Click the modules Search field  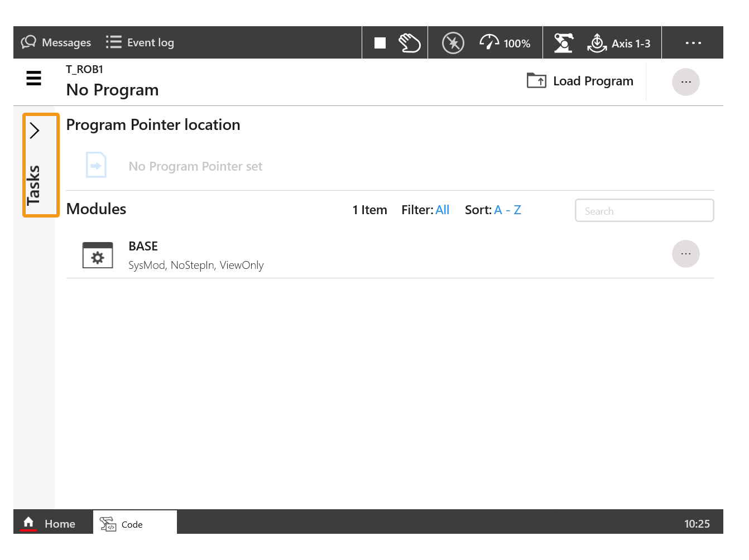(x=644, y=211)
